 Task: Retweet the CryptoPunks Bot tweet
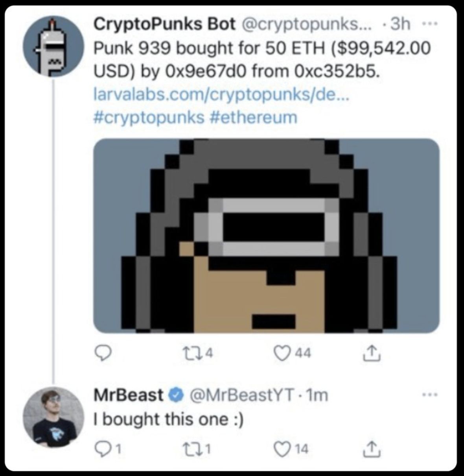(x=197, y=353)
